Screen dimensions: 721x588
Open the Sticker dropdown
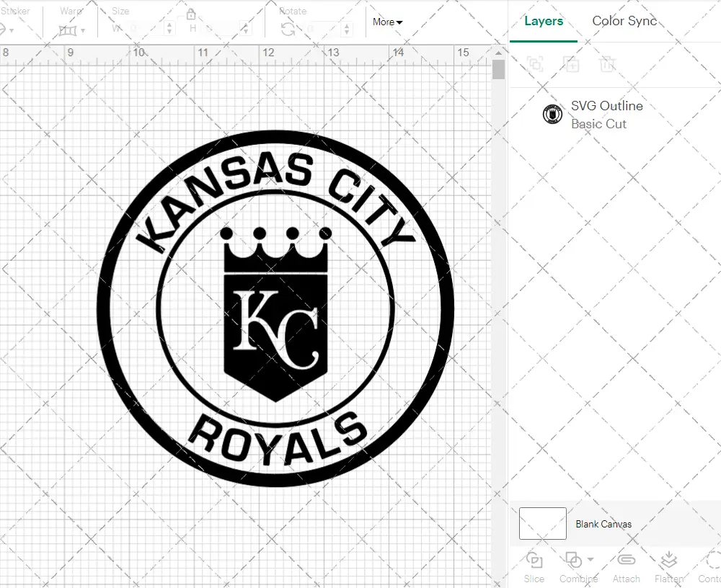click(x=11, y=31)
